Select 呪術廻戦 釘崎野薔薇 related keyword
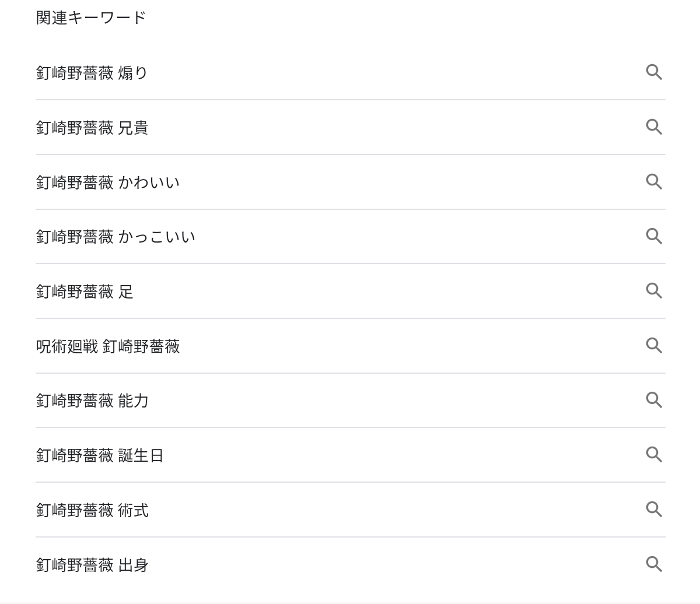700x604 pixels. point(108,346)
